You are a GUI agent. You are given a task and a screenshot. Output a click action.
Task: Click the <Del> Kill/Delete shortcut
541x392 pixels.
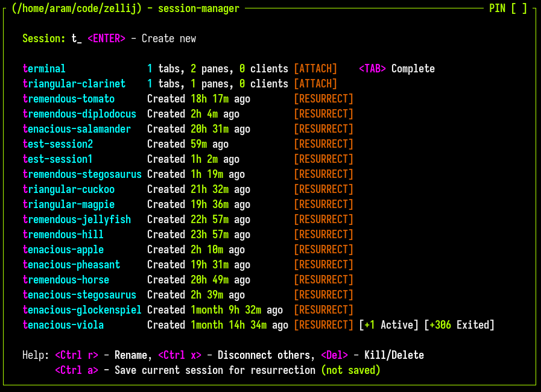334,355
